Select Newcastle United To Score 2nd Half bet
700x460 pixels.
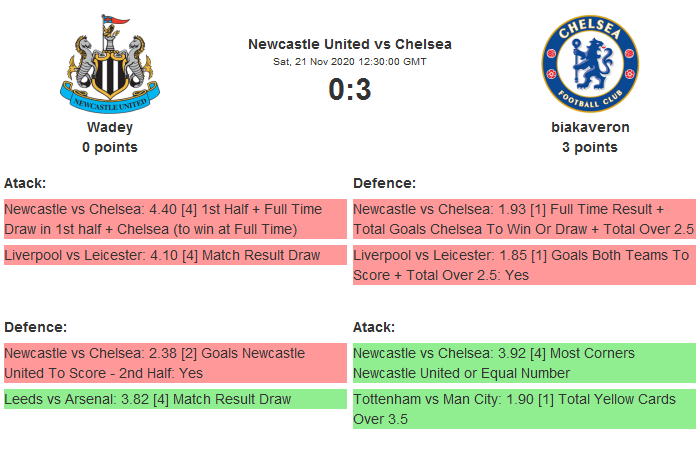pyautogui.click(x=175, y=363)
